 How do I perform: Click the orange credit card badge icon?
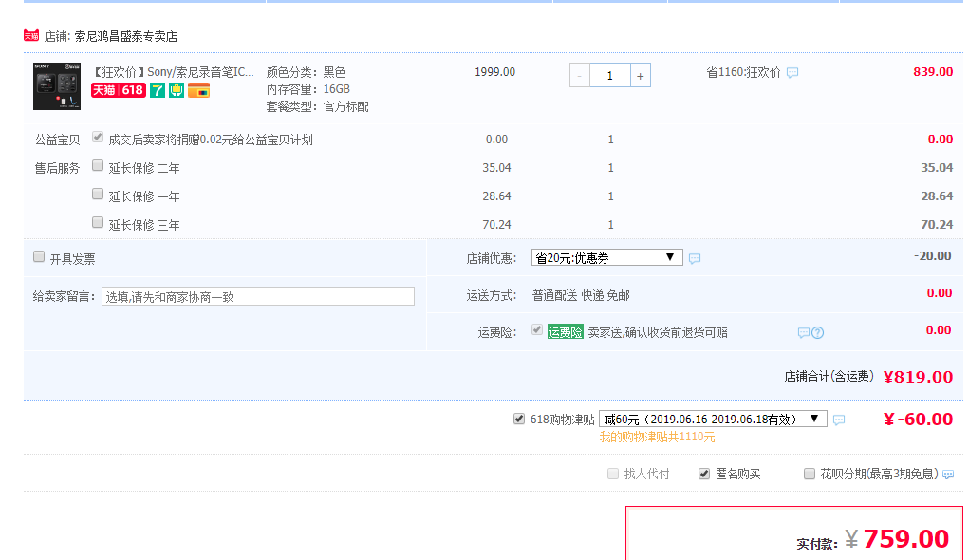(x=199, y=90)
